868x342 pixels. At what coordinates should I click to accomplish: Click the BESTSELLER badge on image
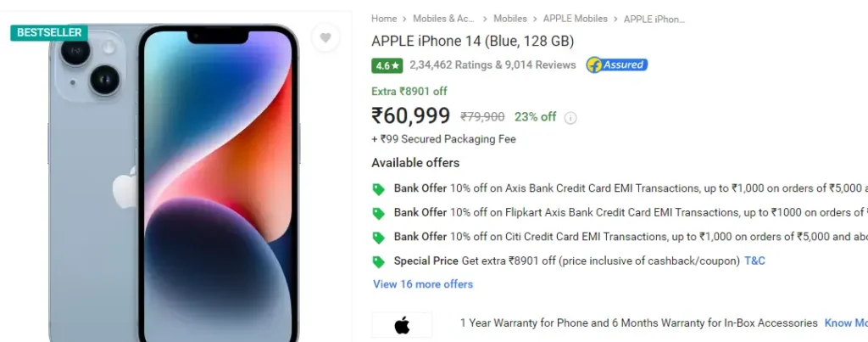[x=48, y=33]
